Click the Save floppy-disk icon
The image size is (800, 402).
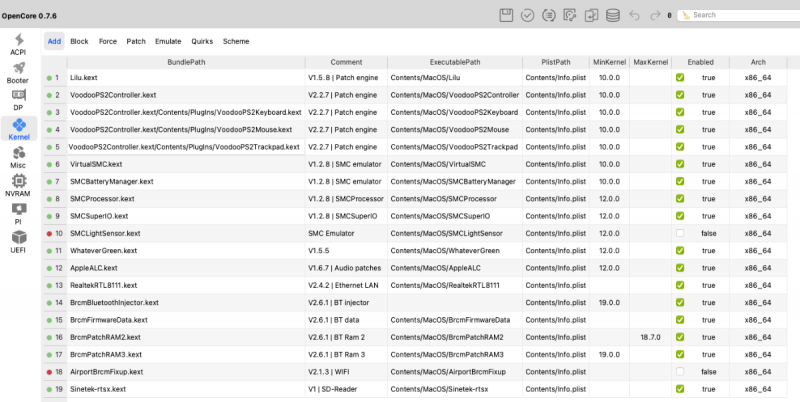[x=506, y=15]
